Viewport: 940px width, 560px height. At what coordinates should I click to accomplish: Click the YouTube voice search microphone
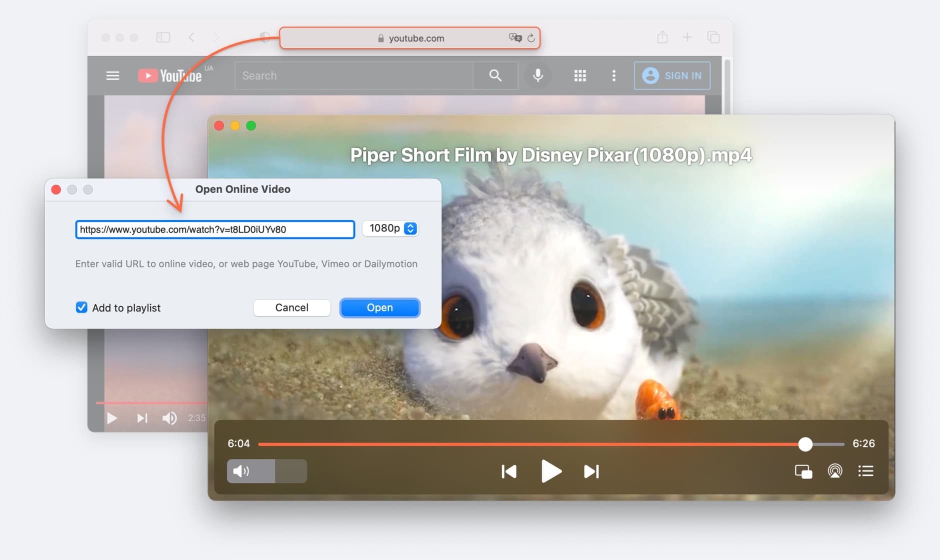[537, 75]
